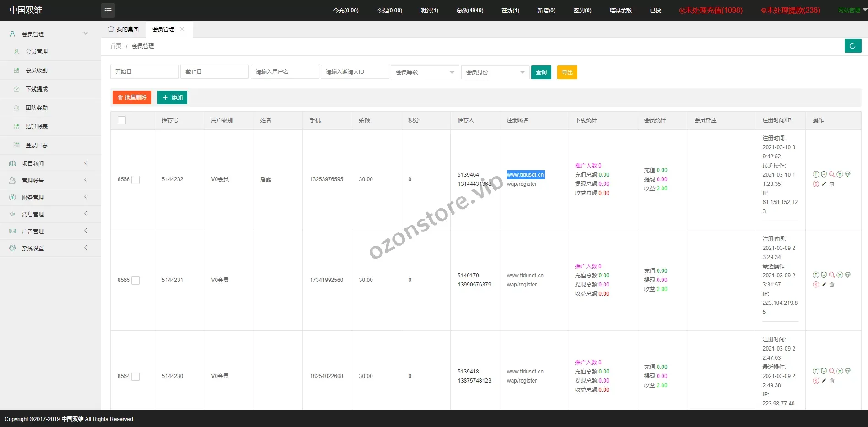The height and width of the screenshot is (427, 868).
Task: Click the yen circle icon for member 8566
Action: click(x=840, y=174)
